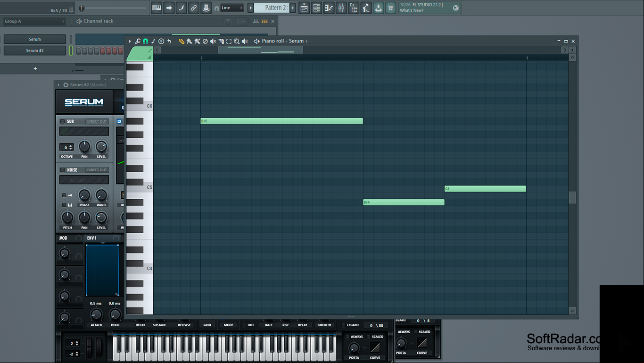Image resolution: width=644 pixels, height=363 pixels.
Task: Click the B♭4 note in the piano roll
Action: tap(404, 203)
